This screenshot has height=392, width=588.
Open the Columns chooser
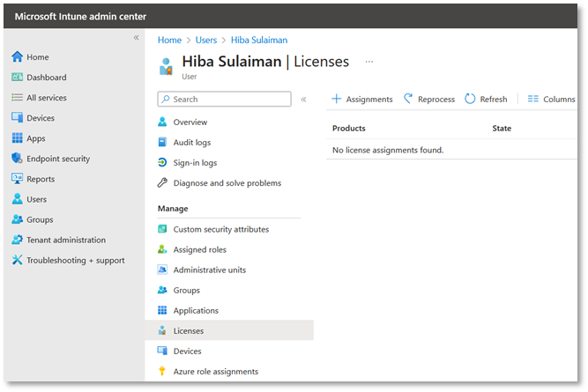[x=551, y=100]
